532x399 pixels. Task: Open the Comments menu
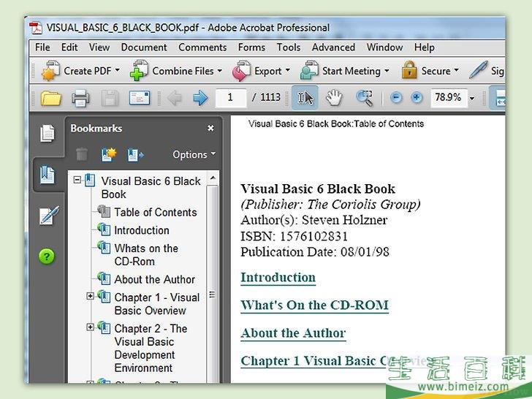point(202,47)
